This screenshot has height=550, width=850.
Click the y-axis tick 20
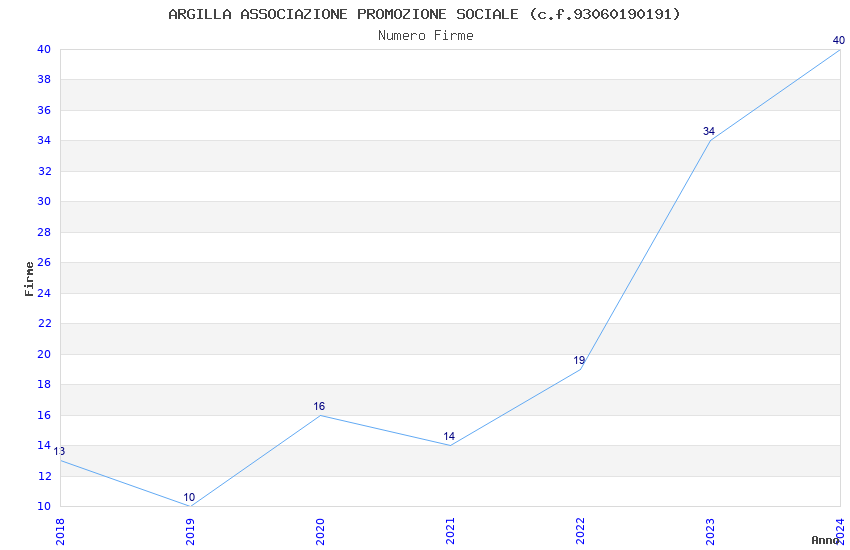[x=44, y=354]
